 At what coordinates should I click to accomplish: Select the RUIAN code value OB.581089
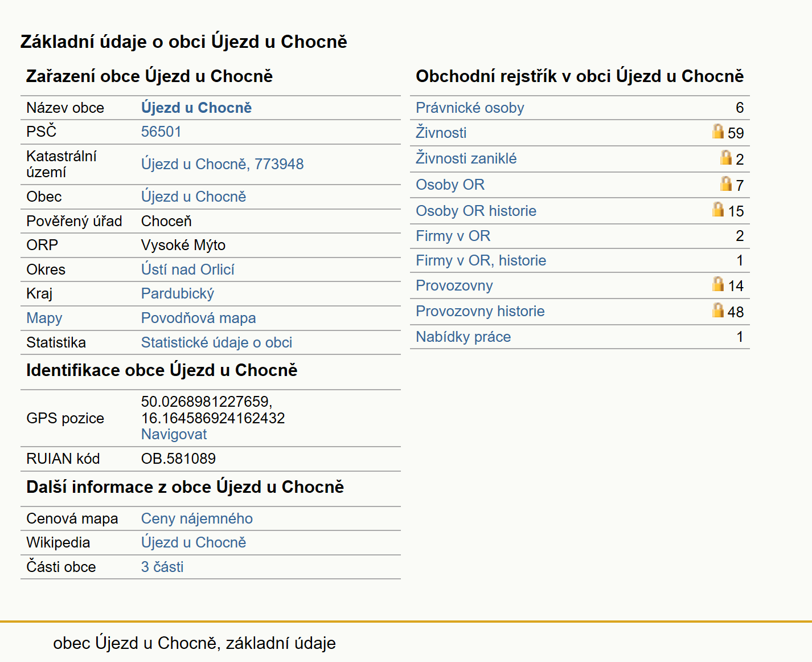point(178,459)
